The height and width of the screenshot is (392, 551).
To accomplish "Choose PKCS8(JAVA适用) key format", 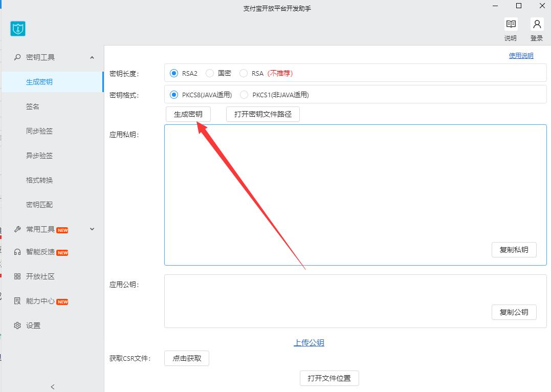I will click(x=173, y=95).
